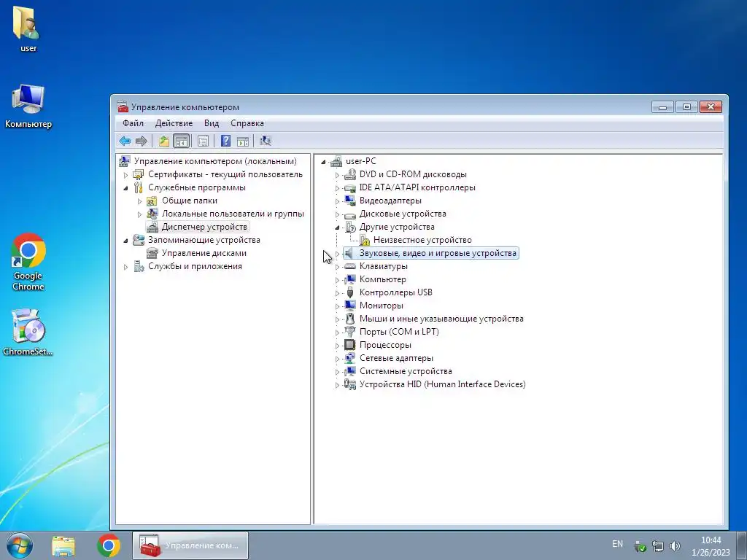Select the Компьютер device category
The image size is (747, 560).
point(382,279)
